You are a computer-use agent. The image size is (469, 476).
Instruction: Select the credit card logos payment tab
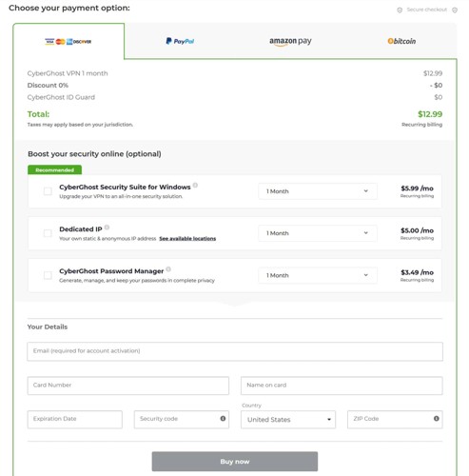point(68,41)
